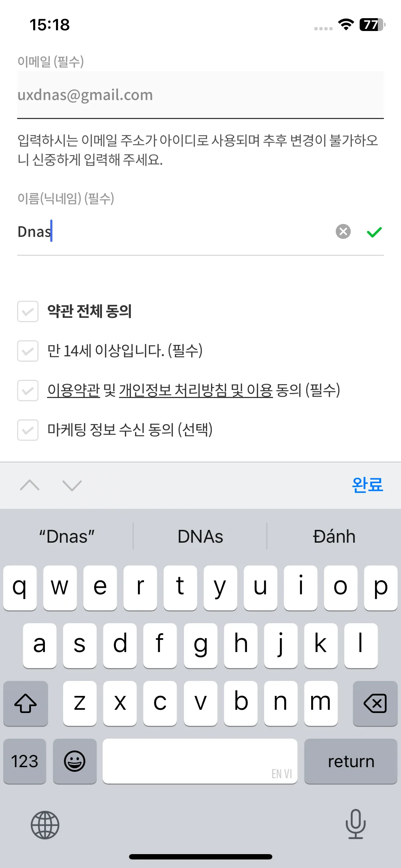Check the 만 14세 이상입니다 checkbox

click(28, 351)
